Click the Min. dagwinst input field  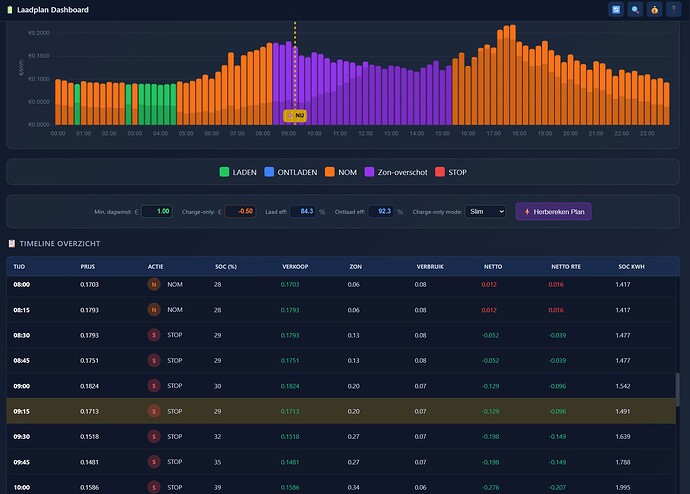(x=157, y=212)
